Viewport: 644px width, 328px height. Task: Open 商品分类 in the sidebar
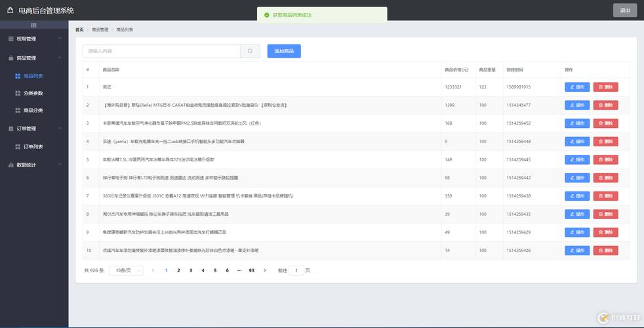33,110
